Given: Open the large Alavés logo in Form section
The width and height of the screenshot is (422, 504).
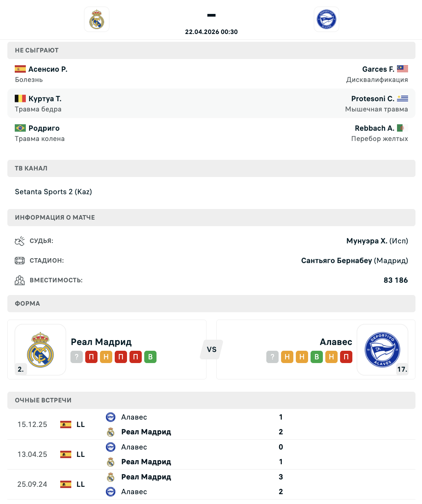Looking at the screenshot, I should tap(382, 350).
